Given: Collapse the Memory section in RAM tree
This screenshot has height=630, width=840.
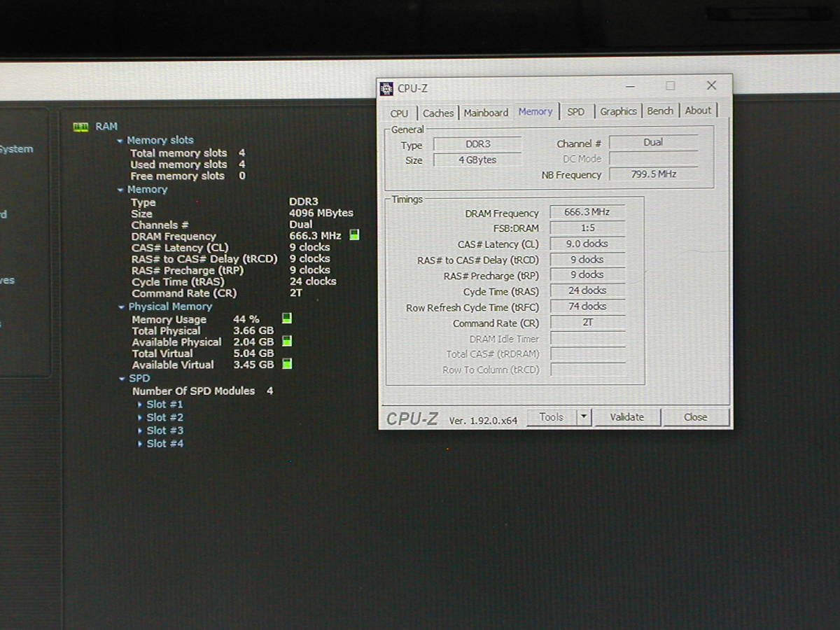Looking at the screenshot, I should point(120,190).
